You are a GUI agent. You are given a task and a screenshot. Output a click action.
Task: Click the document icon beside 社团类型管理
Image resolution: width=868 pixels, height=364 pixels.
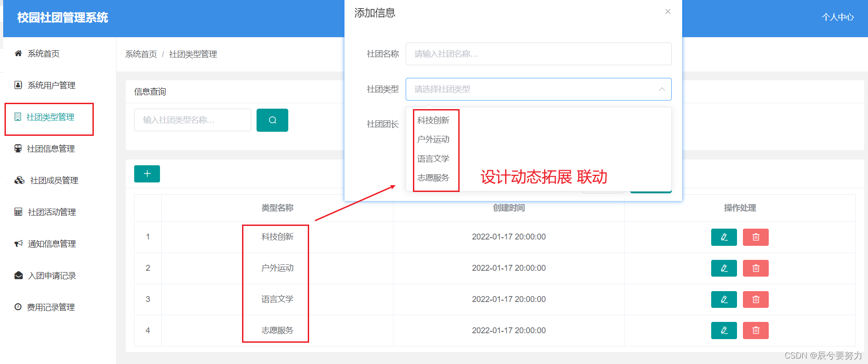(x=18, y=117)
